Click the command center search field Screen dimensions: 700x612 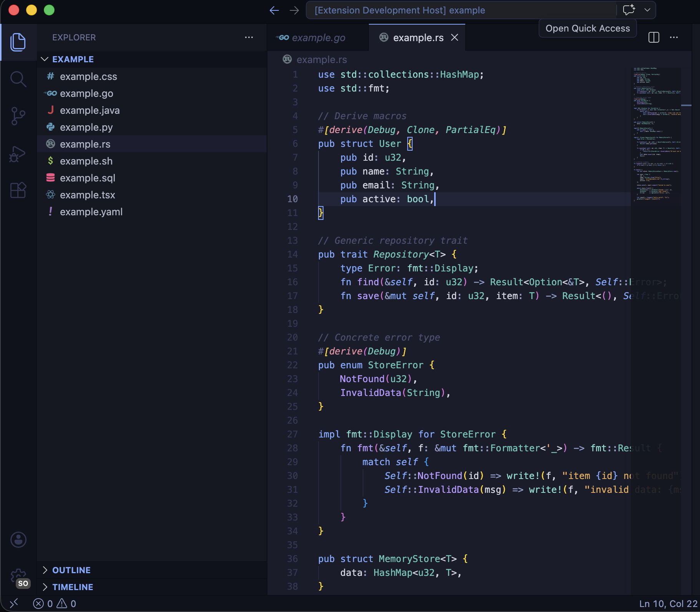(461, 10)
